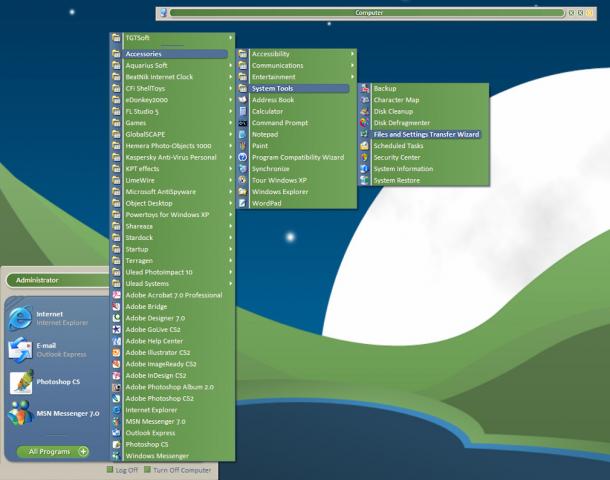Screen dimensions: 610x480
Task: Launch the Paint icon
Action: pyautogui.click(x=243, y=146)
